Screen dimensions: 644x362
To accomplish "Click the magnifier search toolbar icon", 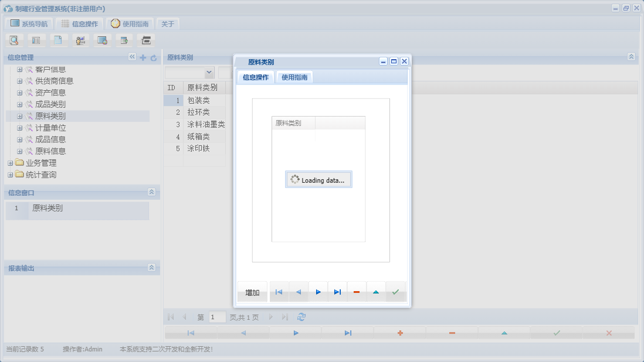I will tap(14, 40).
